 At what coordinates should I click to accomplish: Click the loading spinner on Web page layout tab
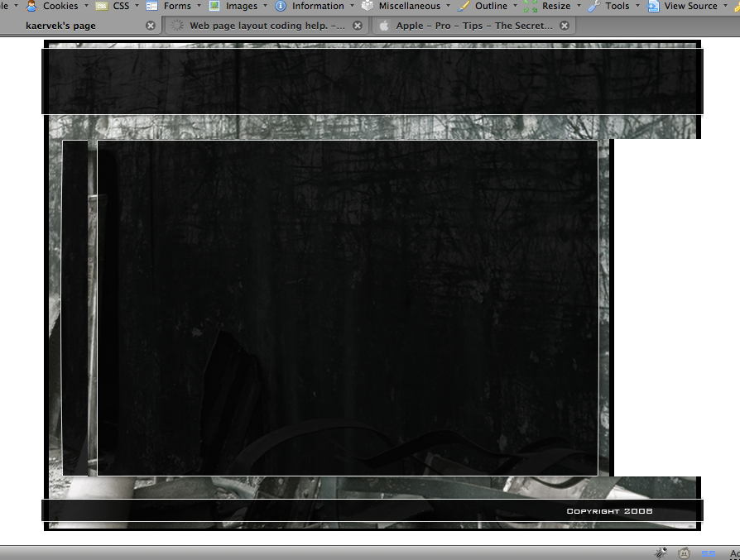[x=177, y=26]
